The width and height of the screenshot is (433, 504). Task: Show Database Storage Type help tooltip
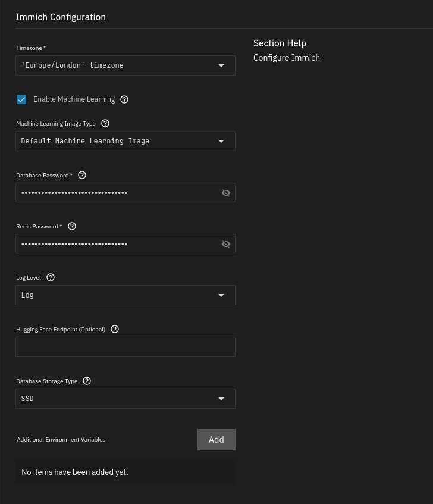pos(87,381)
